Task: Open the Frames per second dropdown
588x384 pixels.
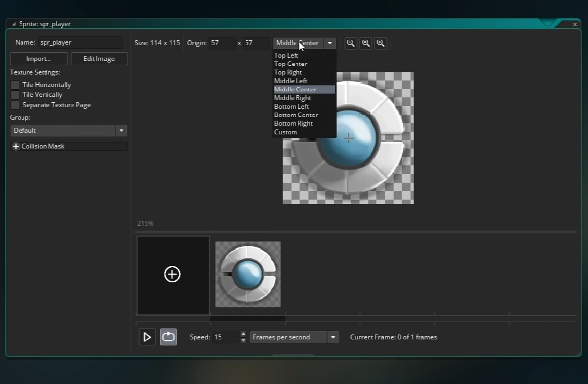Action: click(333, 337)
